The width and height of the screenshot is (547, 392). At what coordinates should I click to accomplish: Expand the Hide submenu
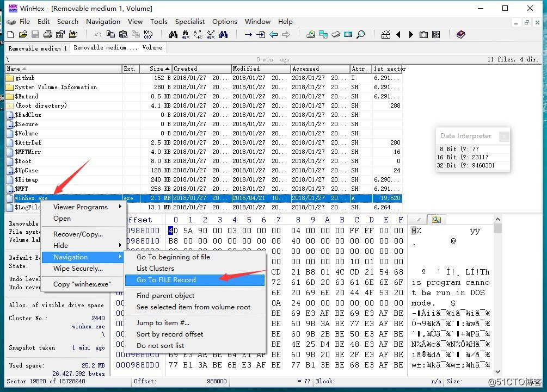pos(83,245)
